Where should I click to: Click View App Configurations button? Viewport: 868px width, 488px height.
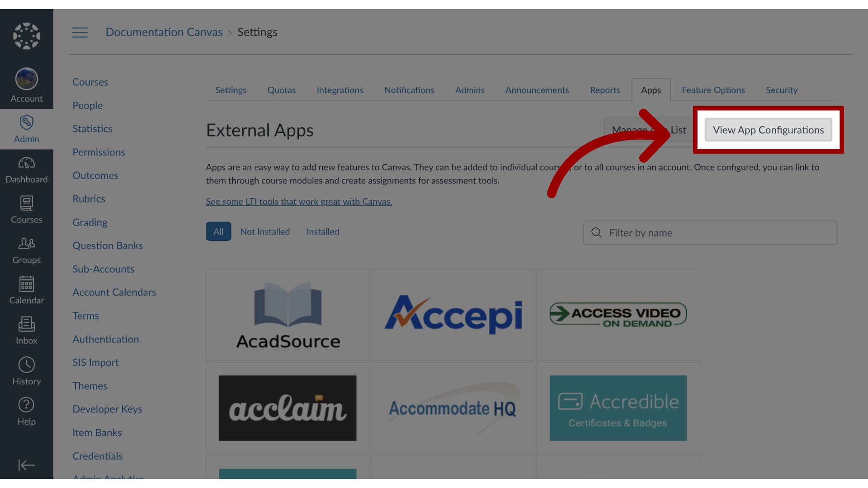[769, 129]
